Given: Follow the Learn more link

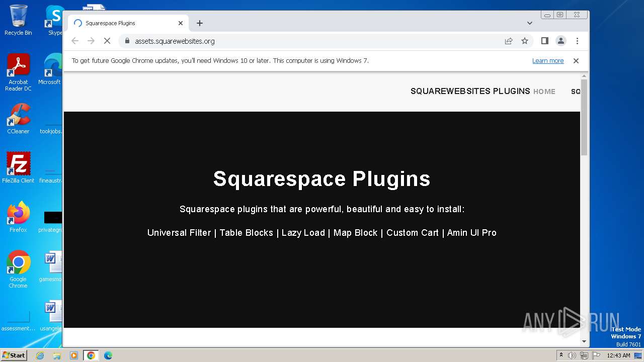Looking at the screenshot, I should click(x=548, y=61).
